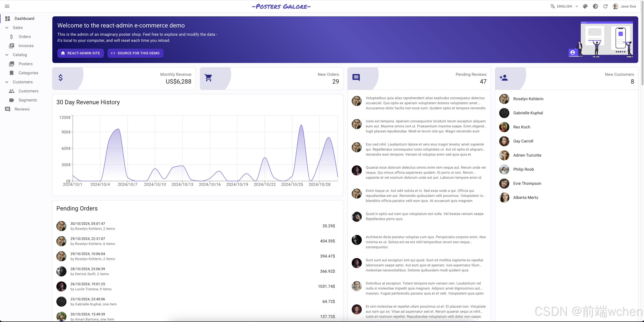Open Jane Doe user profile menu
This screenshot has width=644, height=322.
pyautogui.click(x=625, y=6)
